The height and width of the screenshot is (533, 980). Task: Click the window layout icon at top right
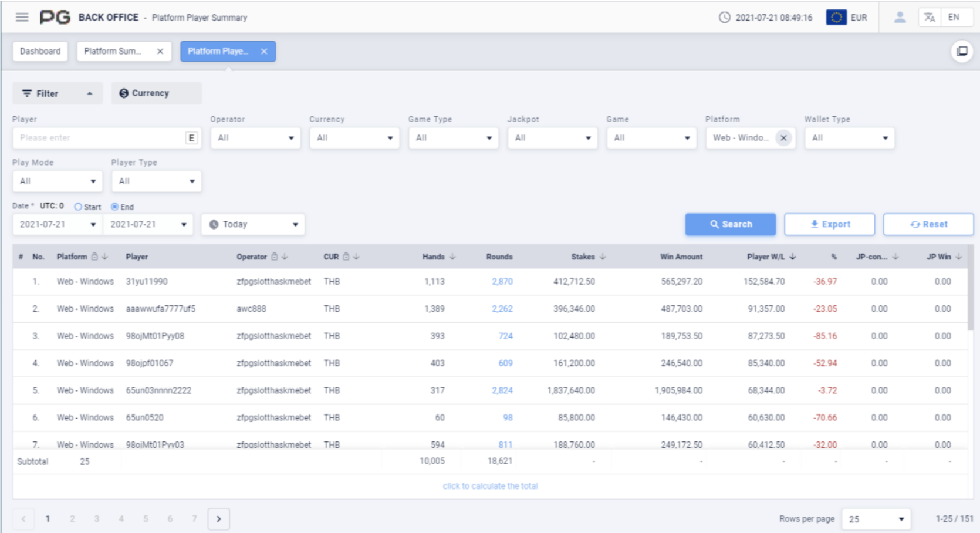962,52
